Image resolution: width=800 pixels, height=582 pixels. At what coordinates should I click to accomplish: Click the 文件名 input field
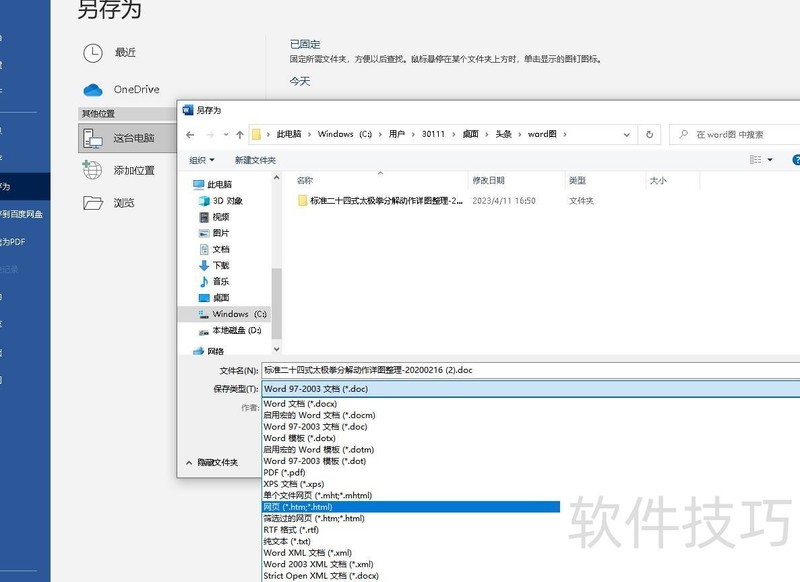[531, 370]
